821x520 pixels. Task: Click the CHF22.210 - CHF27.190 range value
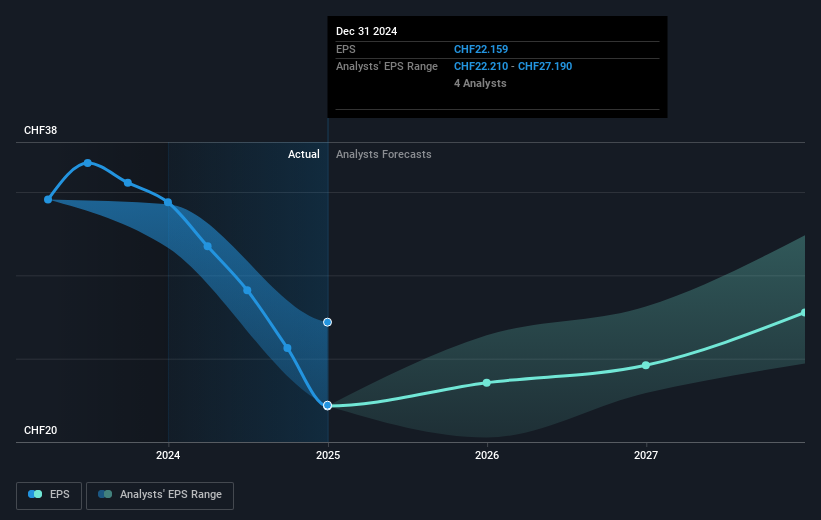pyautogui.click(x=513, y=67)
